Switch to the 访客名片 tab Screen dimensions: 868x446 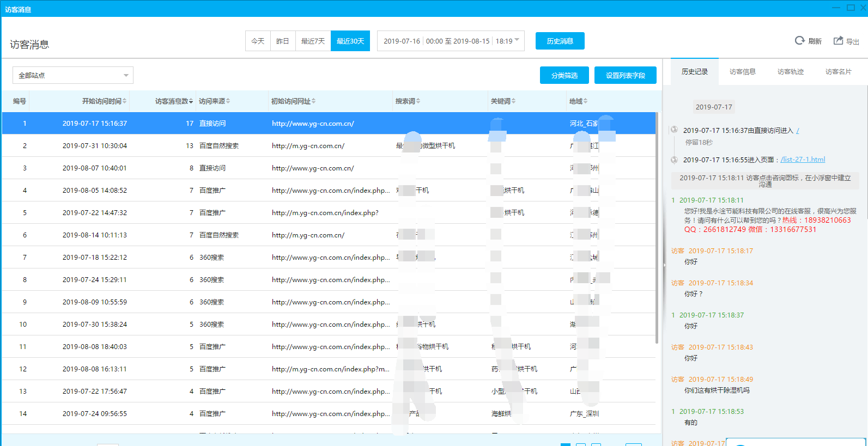point(839,71)
